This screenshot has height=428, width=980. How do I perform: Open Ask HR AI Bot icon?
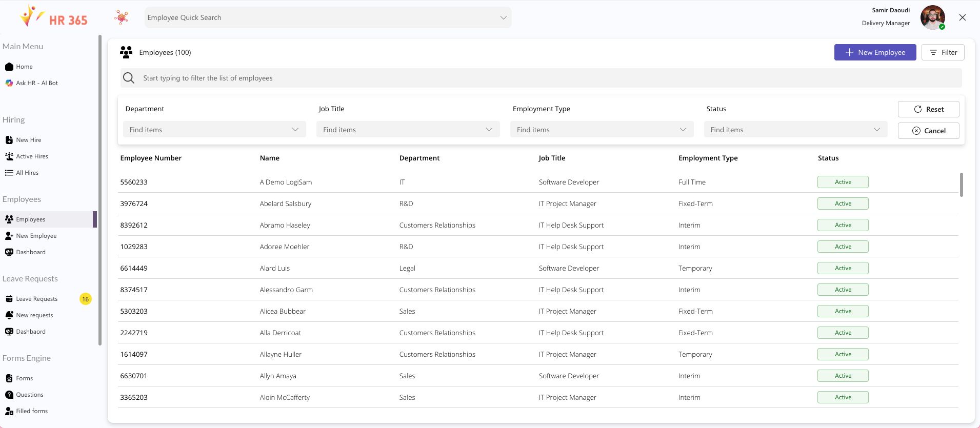click(x=9, y=83)
